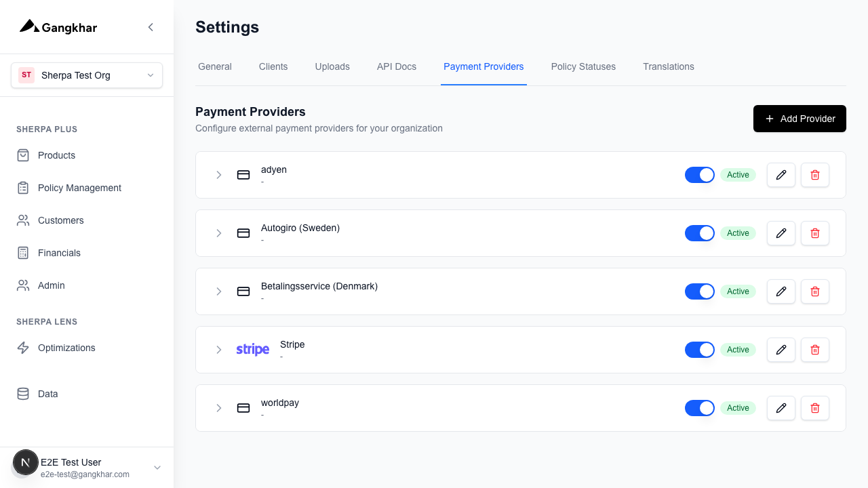Viewport: 868px width, 488px height.
Task: Switch to the General tab
Action: (215, 66)
